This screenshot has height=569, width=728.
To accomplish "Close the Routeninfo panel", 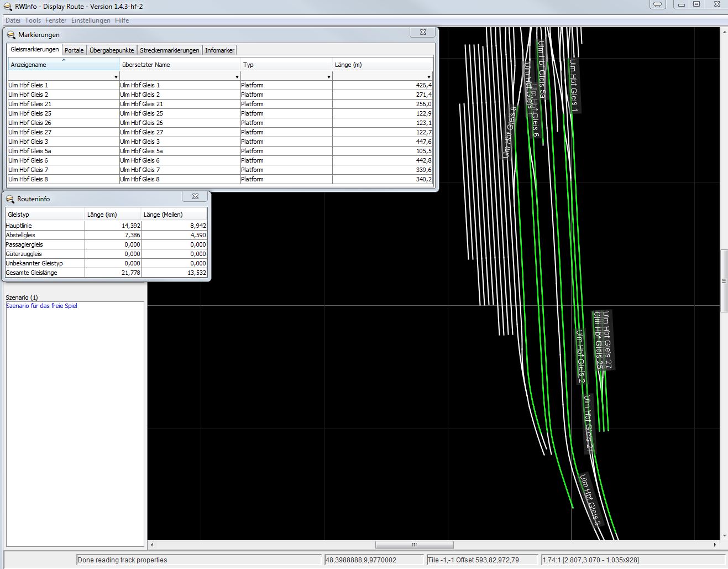I will point(195,197).
